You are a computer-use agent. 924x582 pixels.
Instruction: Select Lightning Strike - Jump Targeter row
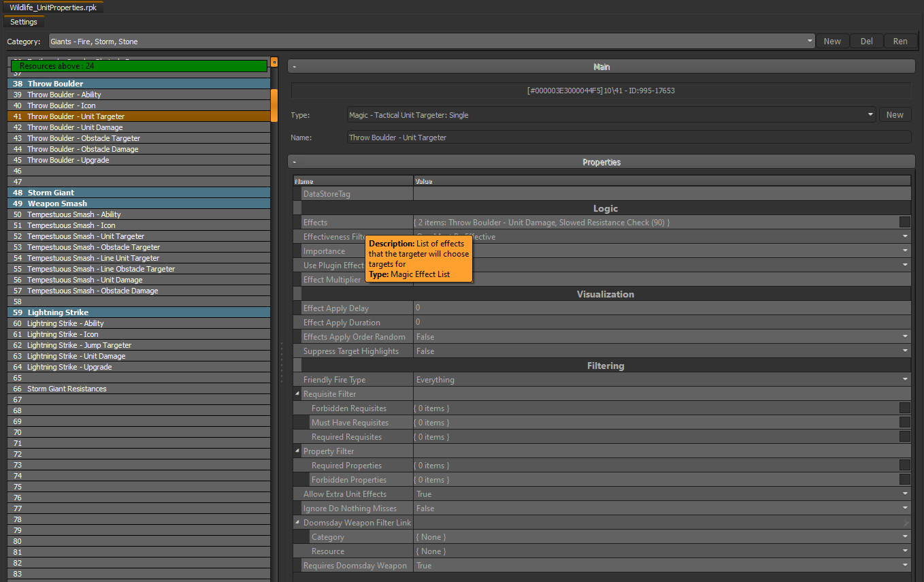[139, 345]
